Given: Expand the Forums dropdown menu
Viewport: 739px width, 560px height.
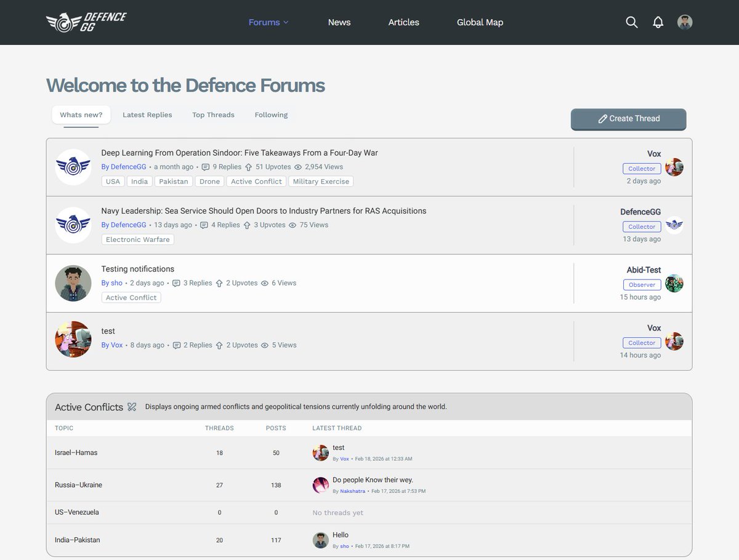Looking at the screenshot, I should coord(269,22).
